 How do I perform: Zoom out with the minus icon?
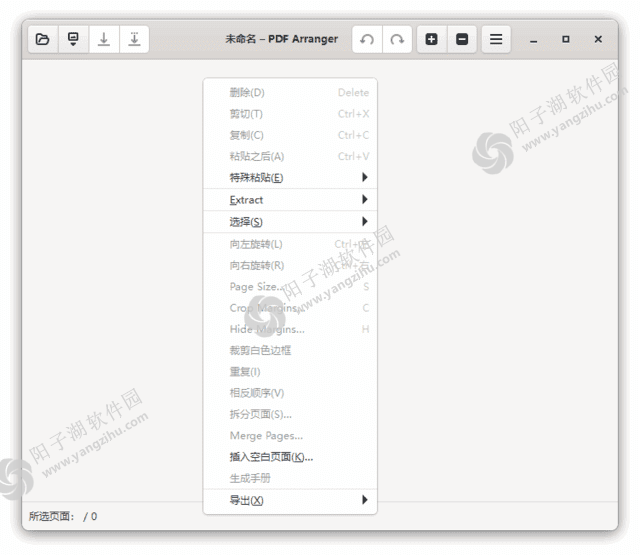tap(462, 39)
